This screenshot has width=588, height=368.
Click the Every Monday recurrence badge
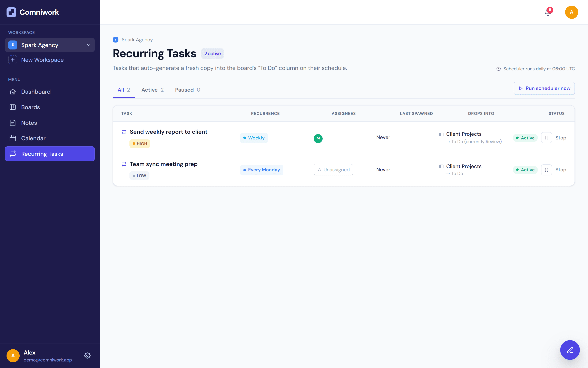pos(262,170)
